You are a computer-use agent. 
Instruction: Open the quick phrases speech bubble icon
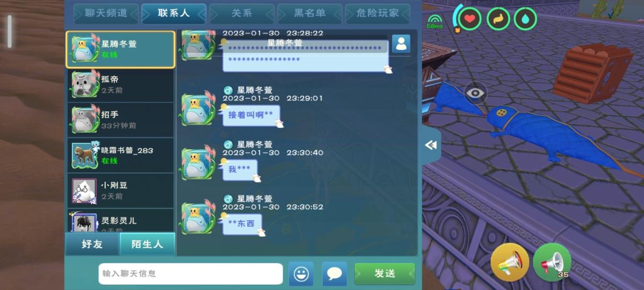click(x=334, y=274)
